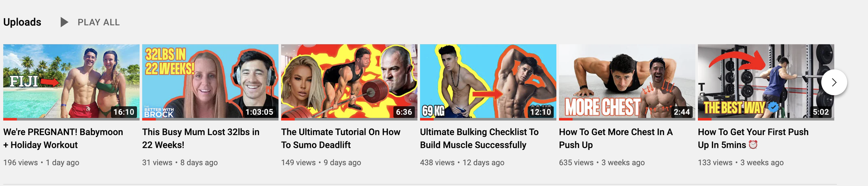Viewport: 868px width, 186px height.
Task: Open the Fiji babymoon video thumbnail
Action: tap(71, 82)
